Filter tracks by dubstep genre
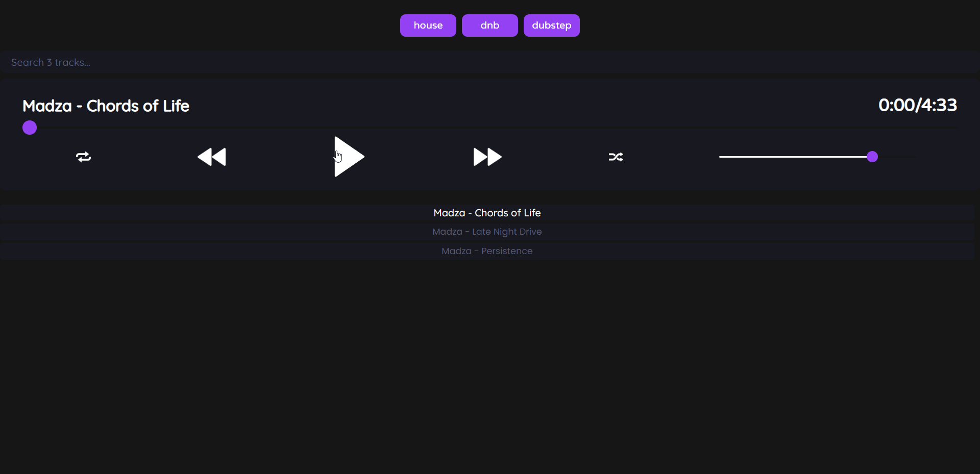Screen dimensions: 980x474 (551, 26)
